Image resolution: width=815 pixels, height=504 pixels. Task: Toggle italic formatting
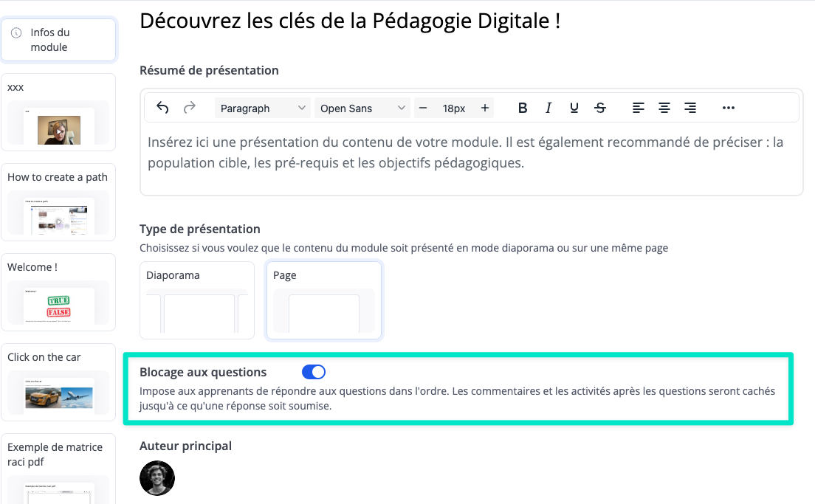pyautogui.click(x=549, y=108)
